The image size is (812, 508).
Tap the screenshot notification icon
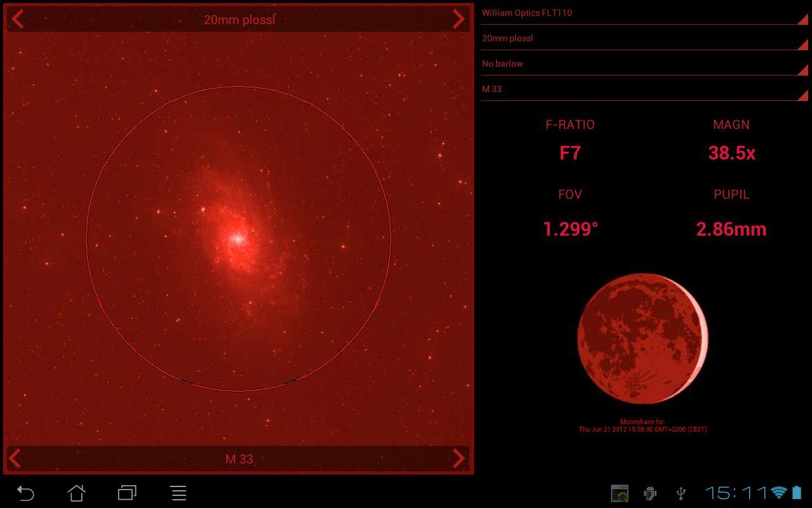tap(620, 493)
